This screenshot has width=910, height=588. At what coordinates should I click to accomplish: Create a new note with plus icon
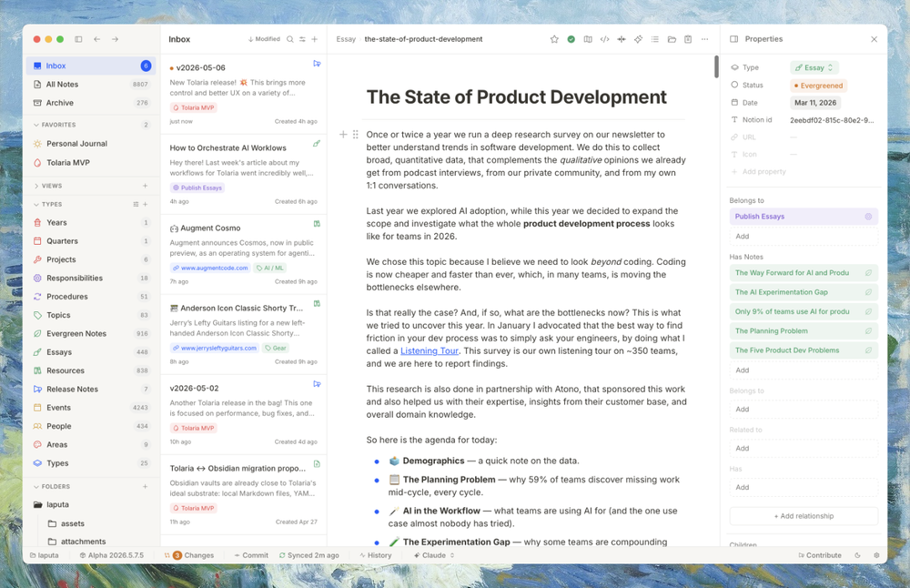(315, 39)
